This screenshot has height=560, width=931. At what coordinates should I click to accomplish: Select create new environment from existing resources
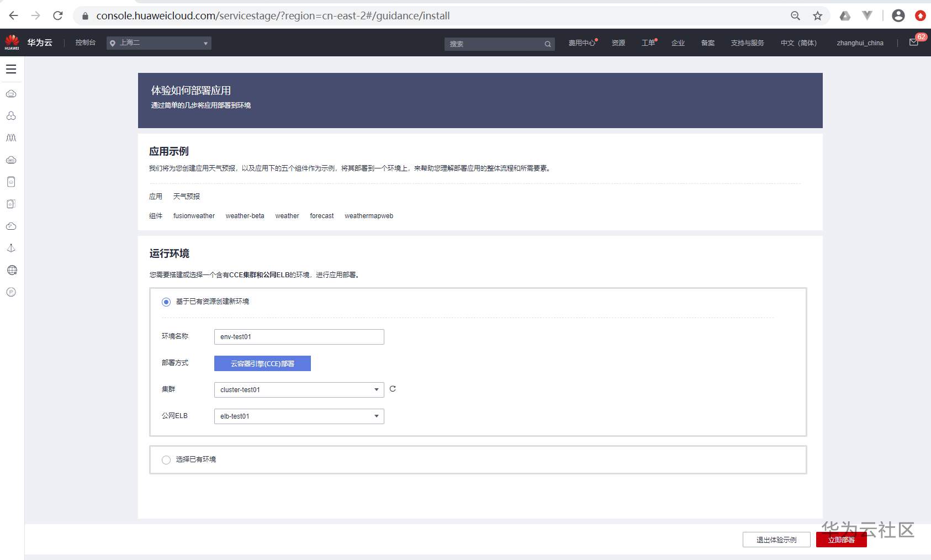(x=166, y=302)
